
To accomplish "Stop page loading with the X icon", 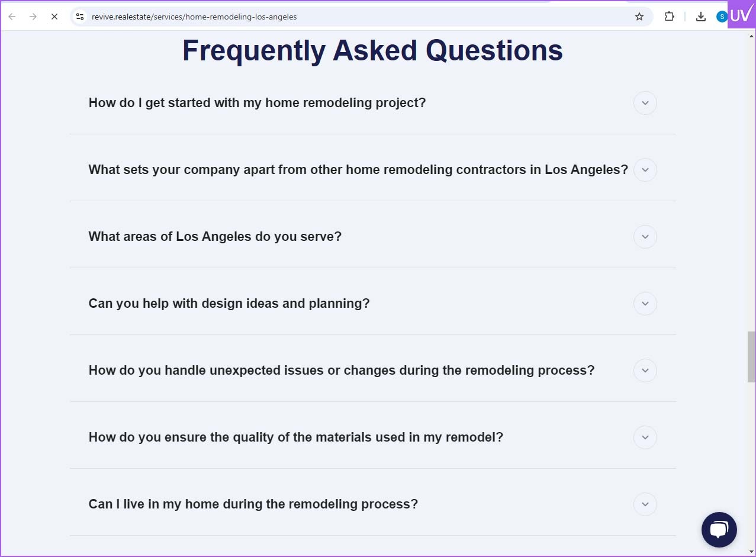I will tap(54, 17).
